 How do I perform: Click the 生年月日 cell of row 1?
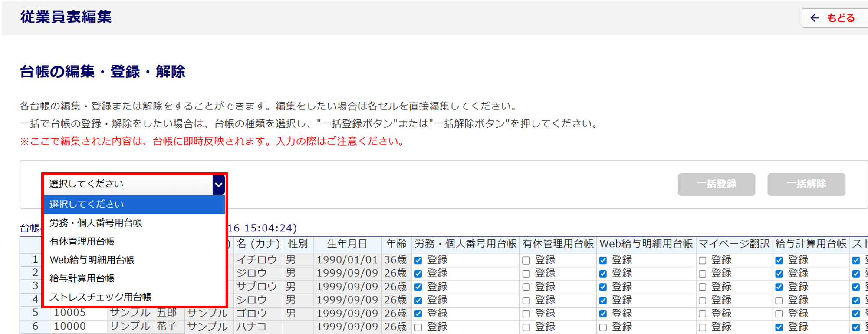347,260
